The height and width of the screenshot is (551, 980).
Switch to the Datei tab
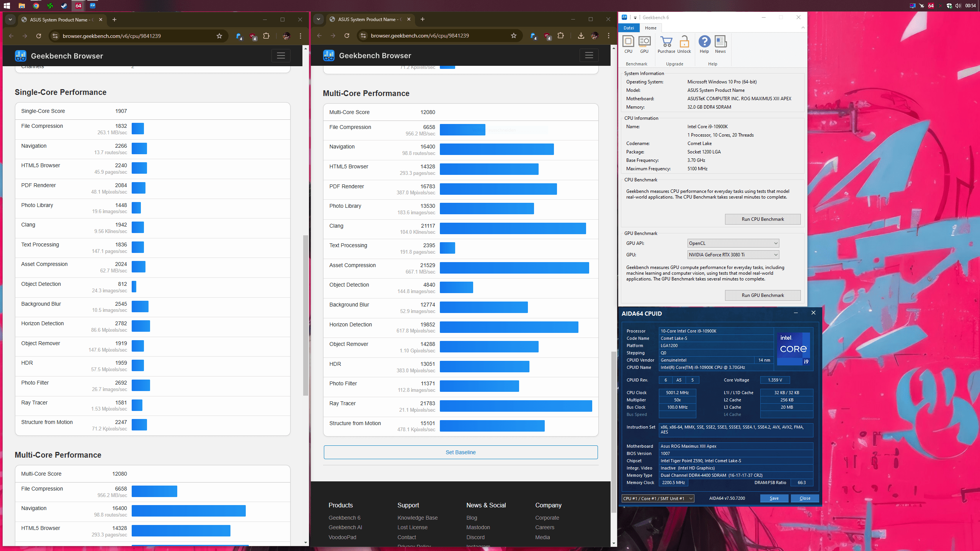pos(629,28)
